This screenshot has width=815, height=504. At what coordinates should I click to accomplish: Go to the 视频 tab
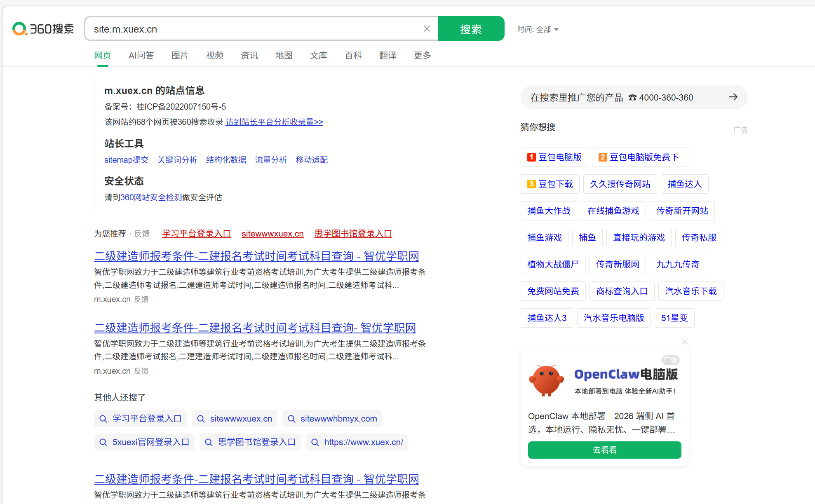click(x=215, y=55)
